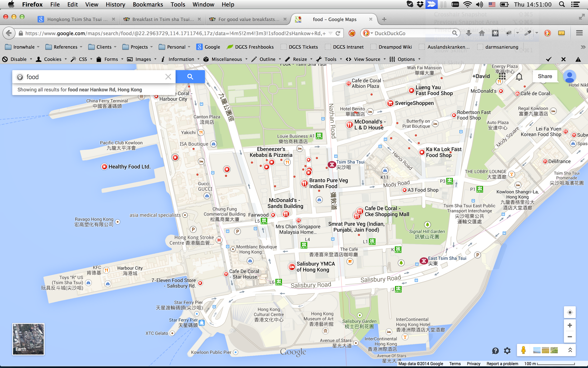Select Salisbury YMCA of Hong Kong marker

[292, 267]
